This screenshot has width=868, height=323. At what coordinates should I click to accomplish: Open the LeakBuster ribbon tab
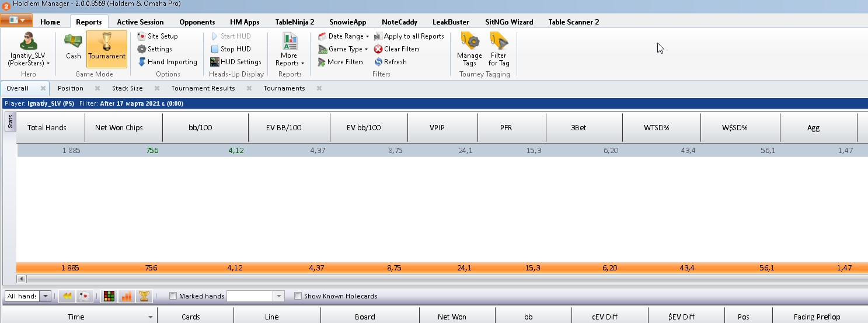coord(451,22)
